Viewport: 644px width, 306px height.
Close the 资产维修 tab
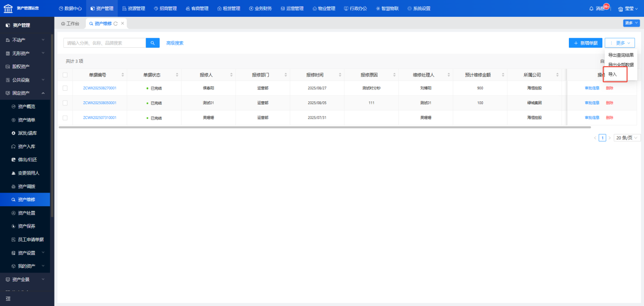coord(123,24)
